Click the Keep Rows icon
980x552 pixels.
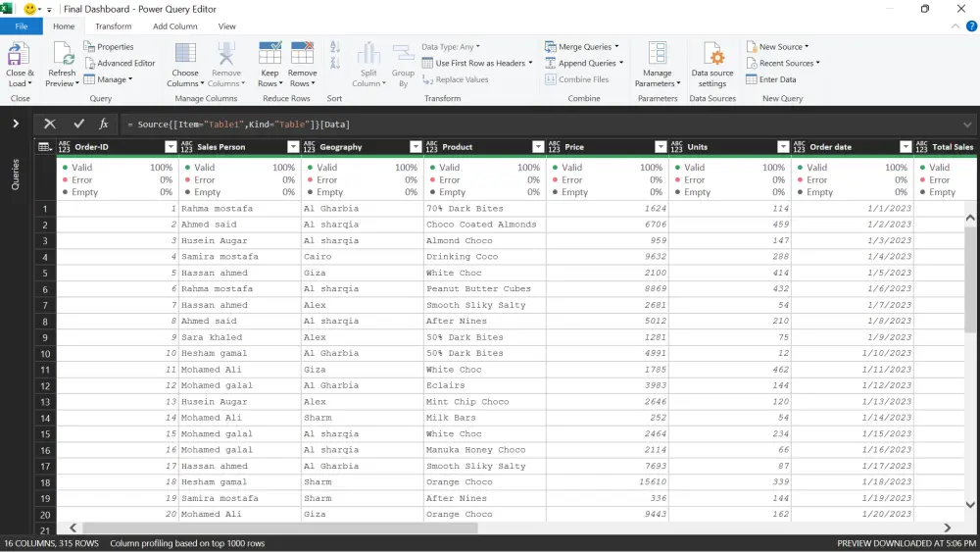(x=270, y=54)
